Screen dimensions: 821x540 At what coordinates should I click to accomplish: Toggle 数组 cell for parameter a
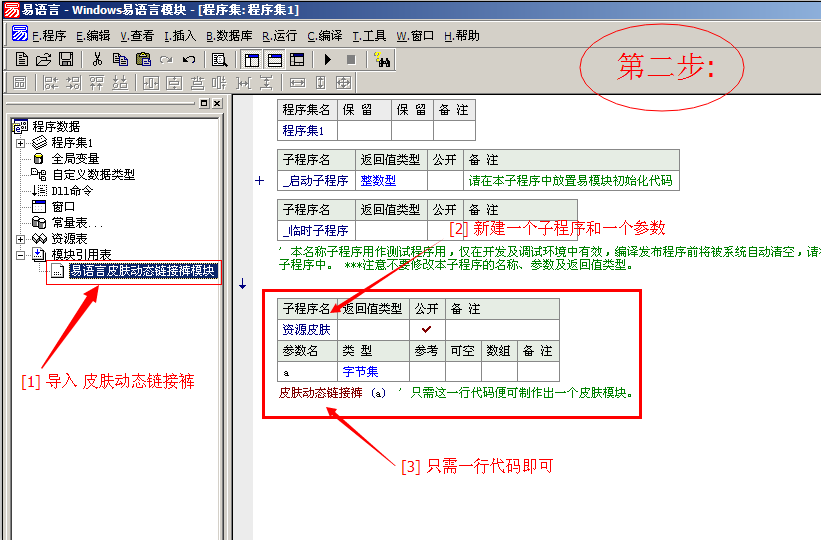500,372
